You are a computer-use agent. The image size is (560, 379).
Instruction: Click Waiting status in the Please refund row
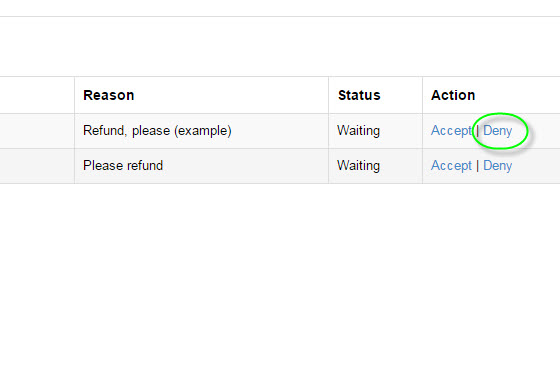click(358, 166)
